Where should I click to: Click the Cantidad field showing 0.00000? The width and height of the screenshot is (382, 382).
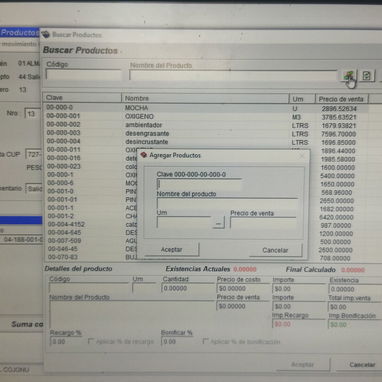[x=188, y=288]
